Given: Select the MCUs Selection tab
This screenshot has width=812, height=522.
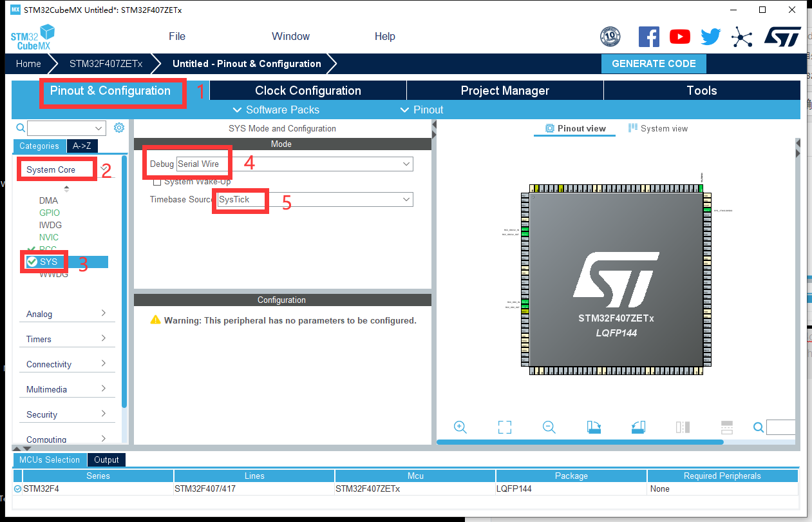Looking at the screenshot, I should (x=50, y=459).
